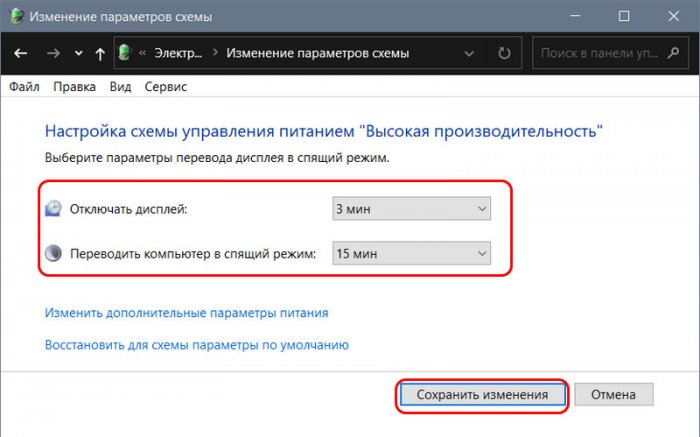Screen dimensions: 700x437
Task: Open the «Правка» menu
Action: pos(75,87)
